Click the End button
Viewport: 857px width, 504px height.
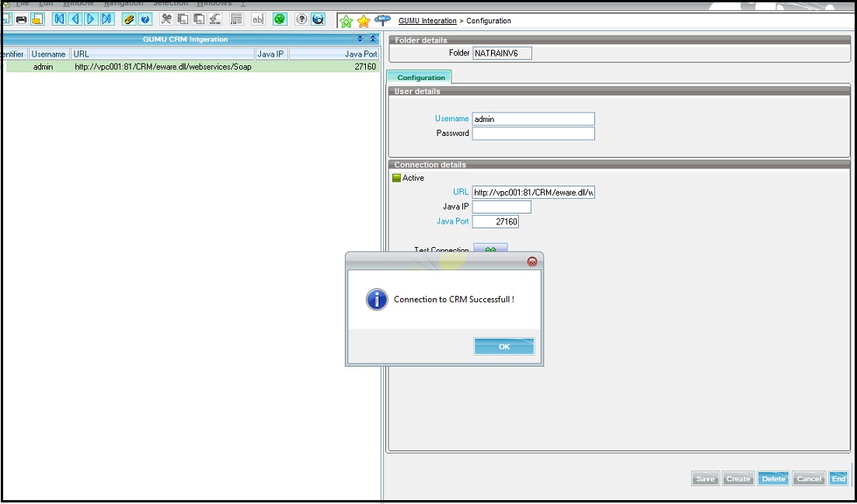click(838, 478)
